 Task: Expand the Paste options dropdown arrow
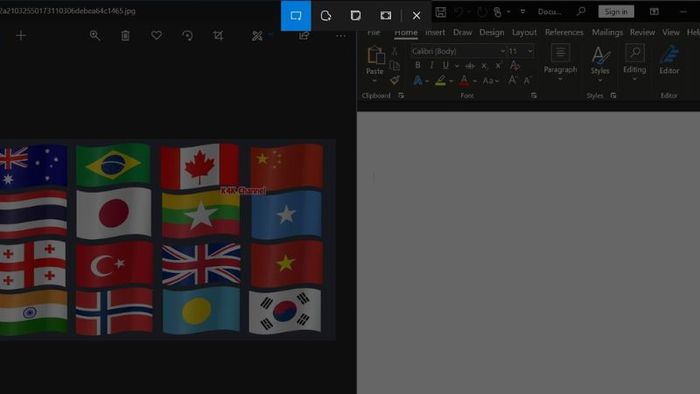pyautogui.click(x=375, y=80)
